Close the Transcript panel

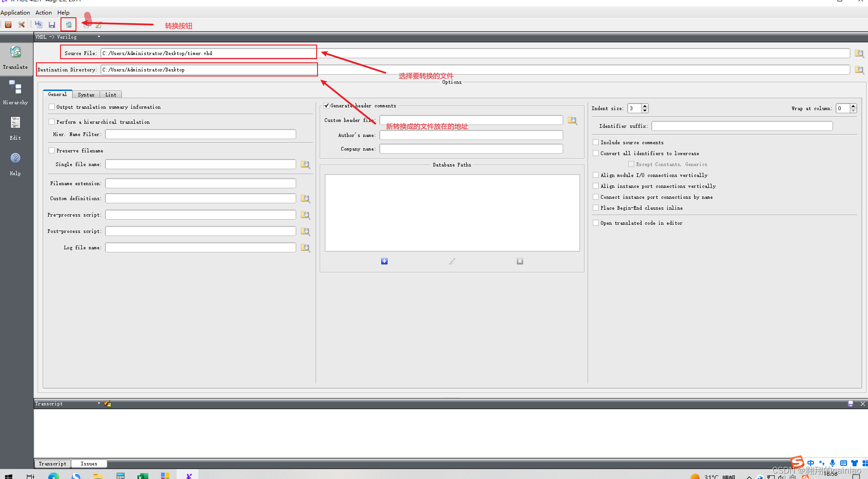pyautogui.click(x=863, y=403)
